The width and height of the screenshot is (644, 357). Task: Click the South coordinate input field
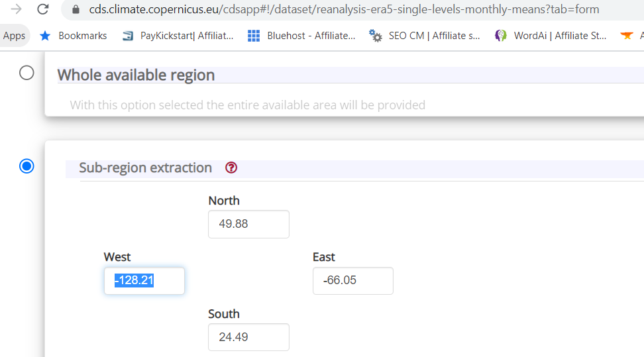tap(248, 337)
